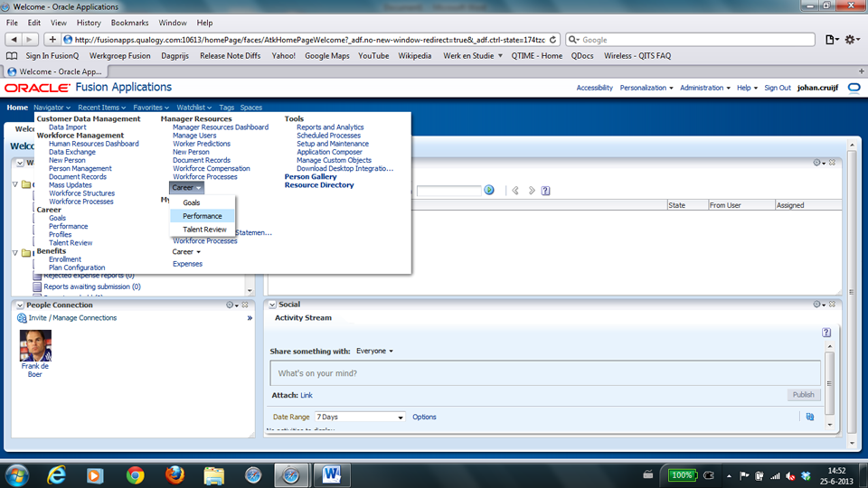This screenshot has height=488, width=868.
Task: Expand the Navigator menu
Action: click(x=52, y=108)
